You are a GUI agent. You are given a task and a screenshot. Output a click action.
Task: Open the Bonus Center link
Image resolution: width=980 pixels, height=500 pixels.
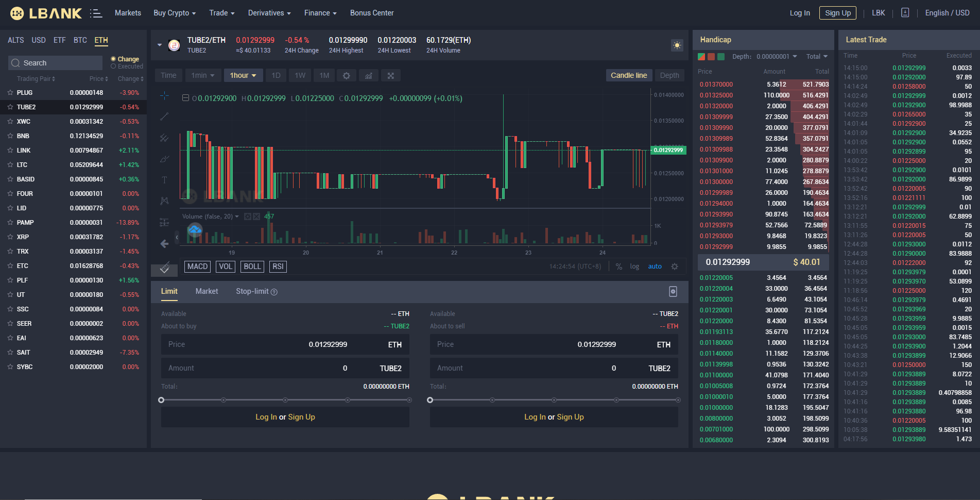click(372, 13)
